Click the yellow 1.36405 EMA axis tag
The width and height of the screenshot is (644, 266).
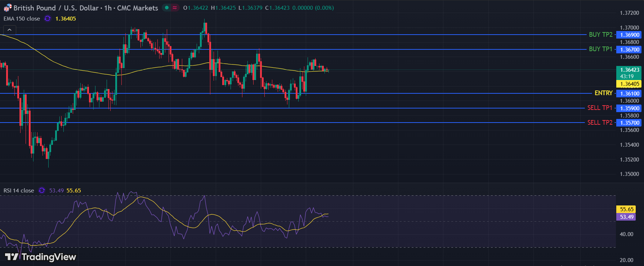click(629, 84)
